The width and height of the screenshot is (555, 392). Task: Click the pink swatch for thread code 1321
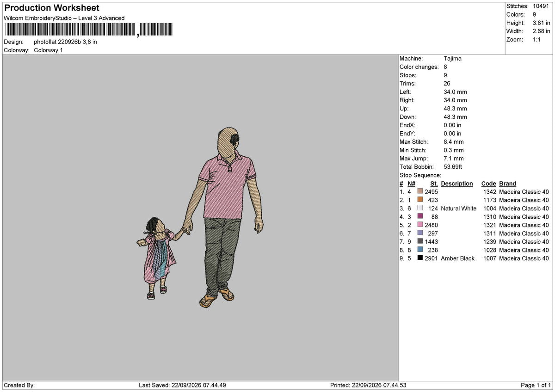(x=420, y=225)
